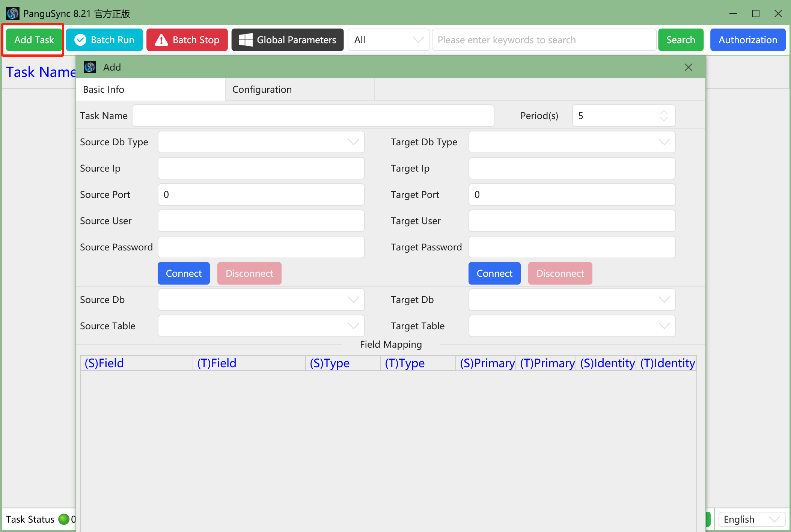Open the Source Table dropdown
This screenshot has height=532, width=791.
(261, 326)
